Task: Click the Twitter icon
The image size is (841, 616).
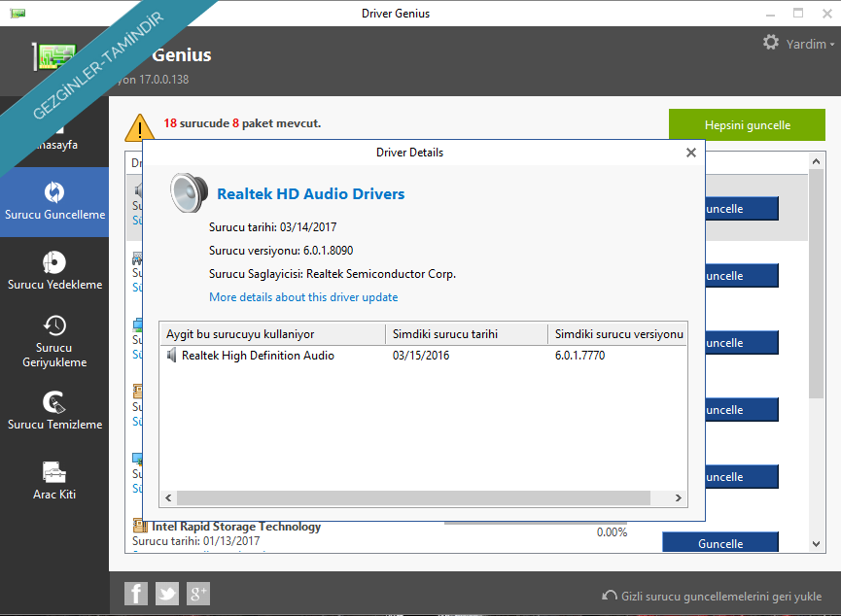Action: [167, 594]
